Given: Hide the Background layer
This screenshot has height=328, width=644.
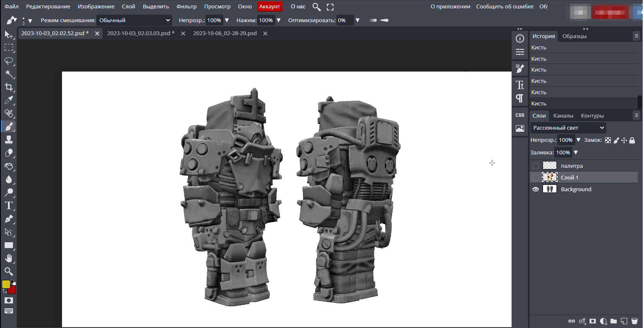Looking at the screenshot, I should tap(535, 190).
